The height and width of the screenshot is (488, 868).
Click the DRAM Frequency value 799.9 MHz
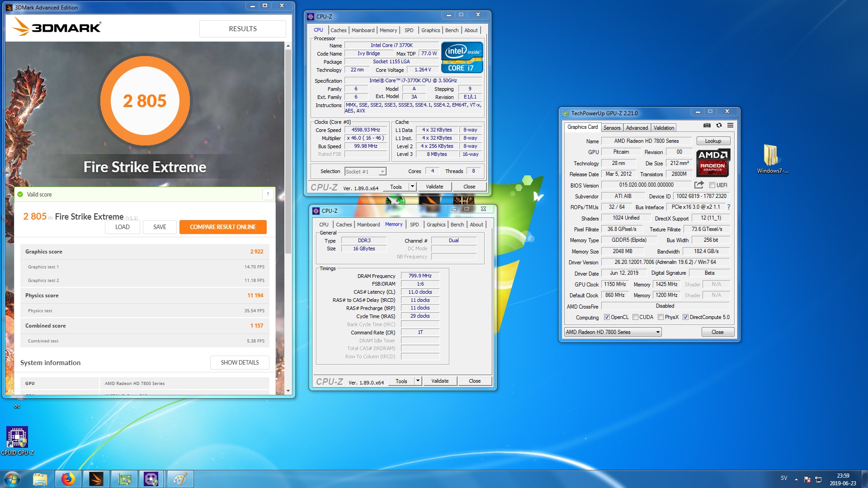click(x=420, y=276)
